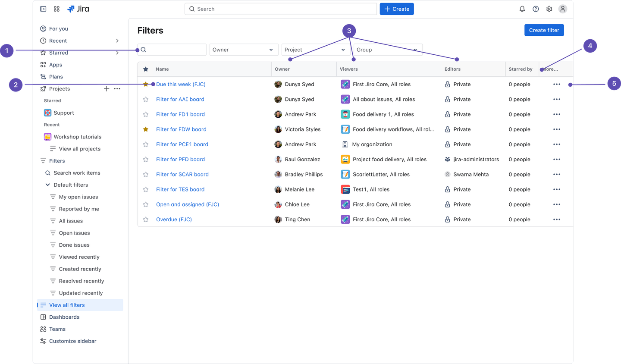
Task: Open My open issues filter
Action: click(78, 197)
